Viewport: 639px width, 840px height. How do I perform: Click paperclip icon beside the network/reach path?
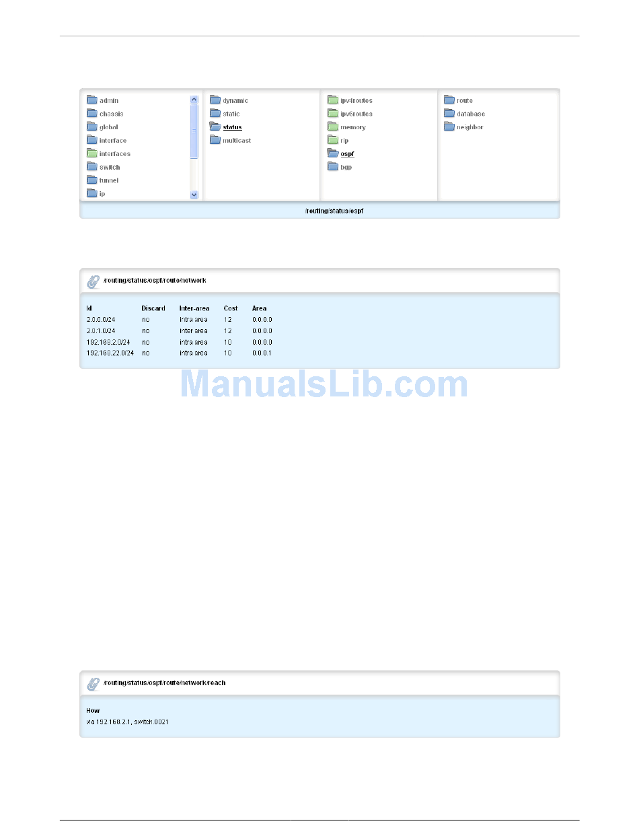pos(93,684)
